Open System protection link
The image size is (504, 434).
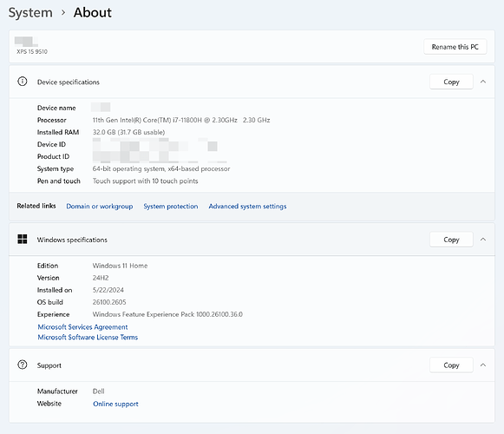tap(171, 207)
